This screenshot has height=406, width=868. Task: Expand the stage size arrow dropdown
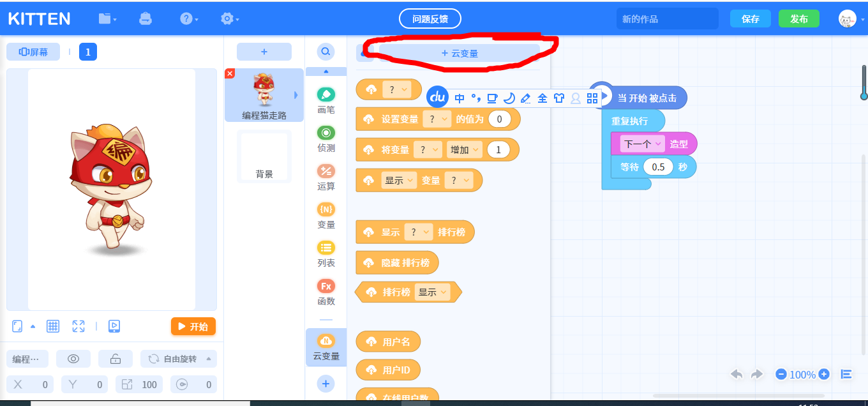click(x=33, y=326)
